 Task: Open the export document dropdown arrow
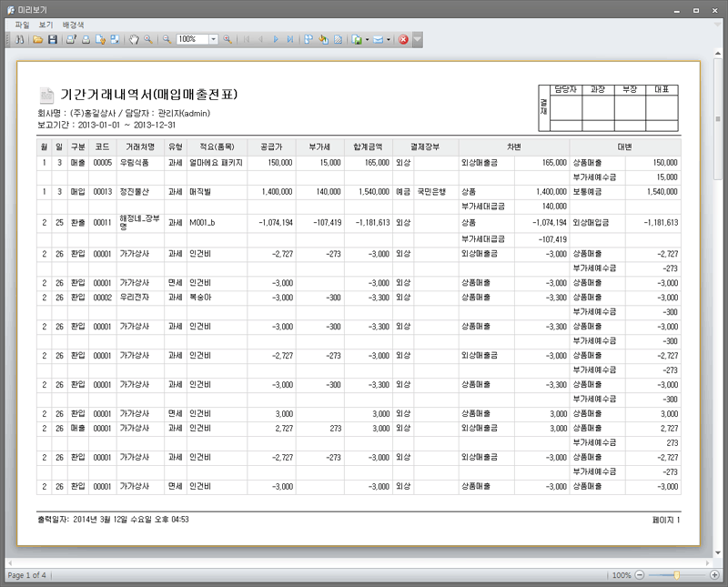(366, 40)
